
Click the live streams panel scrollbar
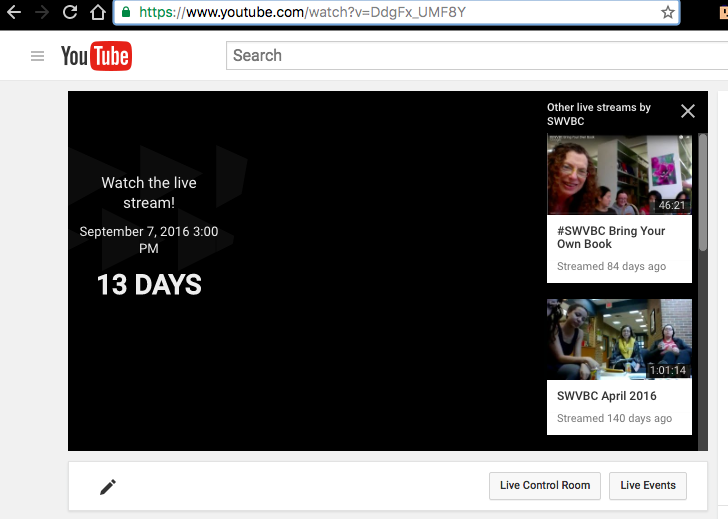[x=703, y=193]
